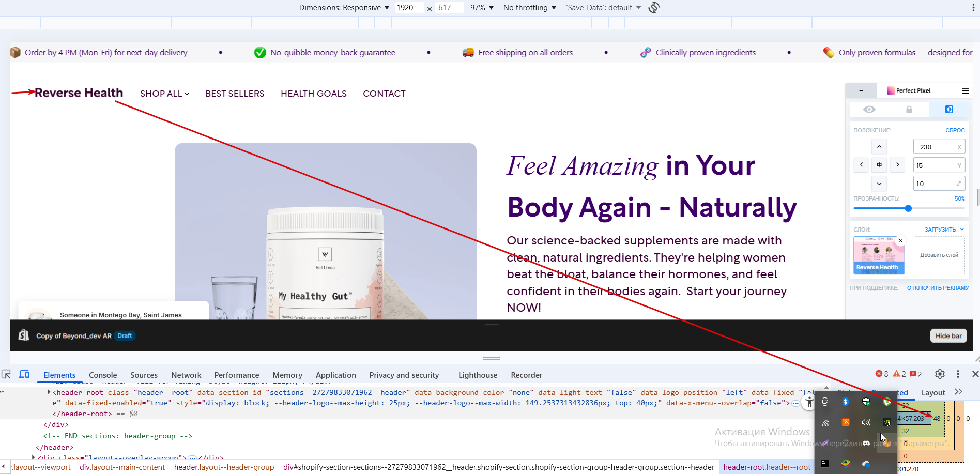Open the 97% zoom dropdown
Screen dimensions: 980x474
coord(482,8)
